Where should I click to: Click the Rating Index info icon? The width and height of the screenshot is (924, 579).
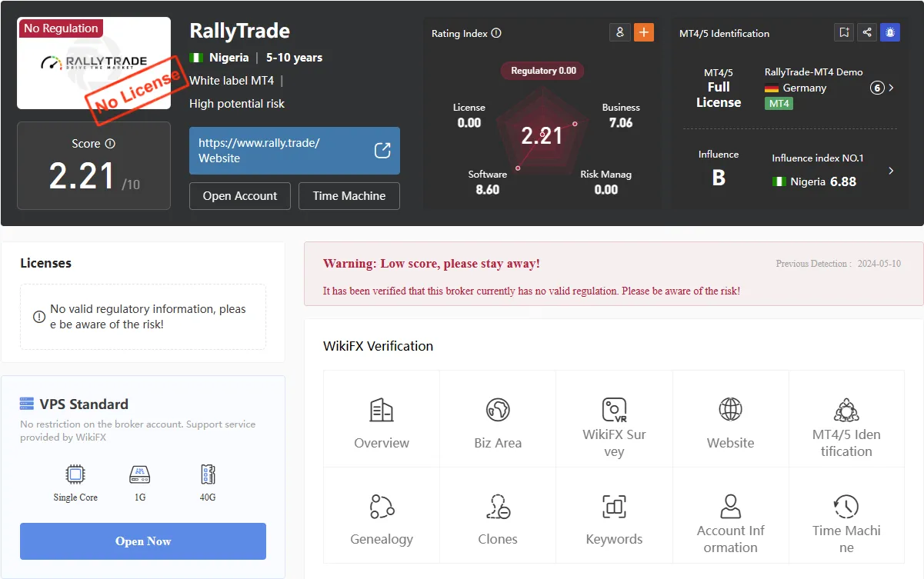496,33
